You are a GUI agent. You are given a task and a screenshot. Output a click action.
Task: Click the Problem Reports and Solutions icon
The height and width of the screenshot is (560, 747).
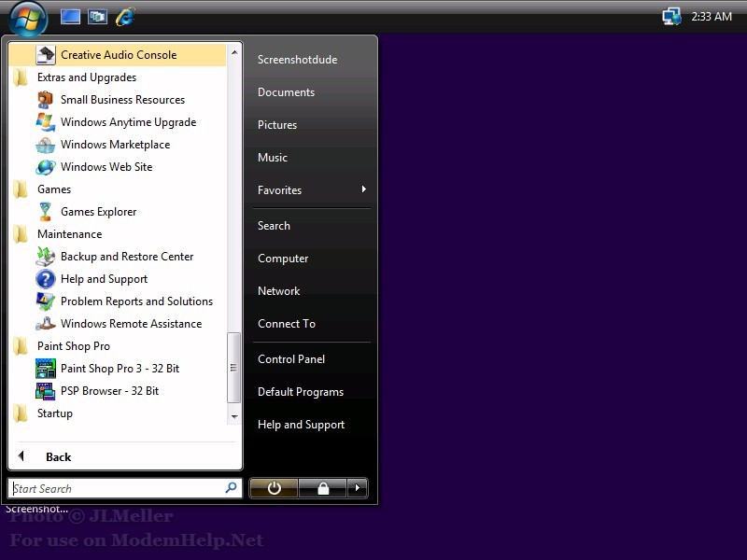coord(46,301)
